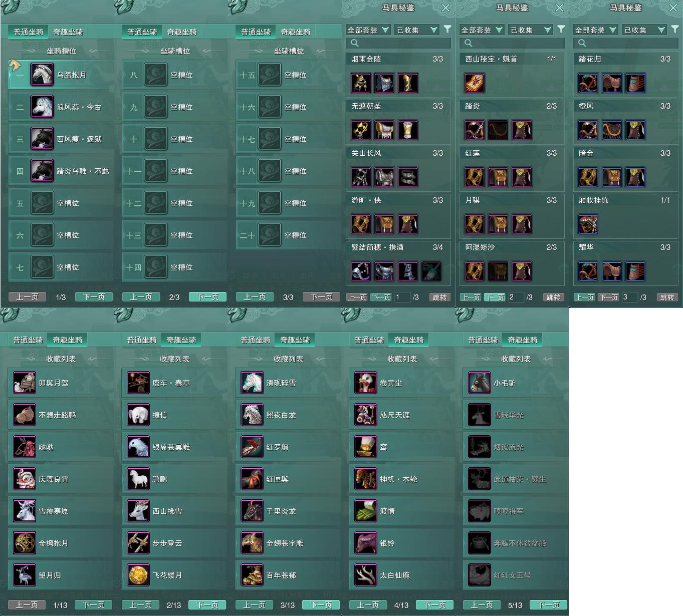Click first gear icon of 烟雨金陵 set
The height and width of the screenshot is (616, 683).
tap(361, 83)
